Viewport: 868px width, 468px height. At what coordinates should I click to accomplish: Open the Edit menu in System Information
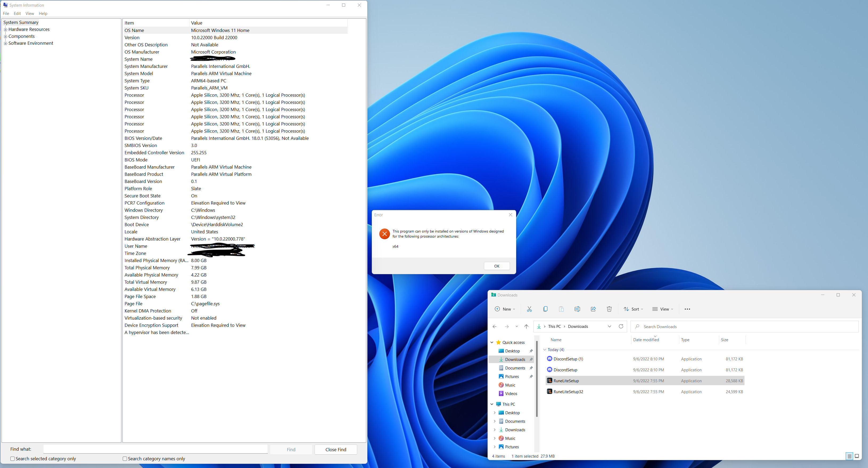(17, 14)
